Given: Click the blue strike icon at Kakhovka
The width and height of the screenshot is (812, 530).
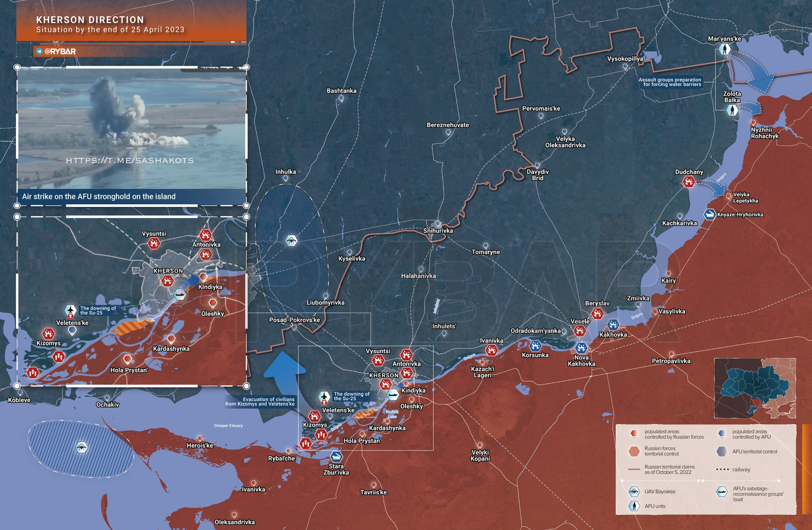Looking at the screenshot, I should click(613, 325).
